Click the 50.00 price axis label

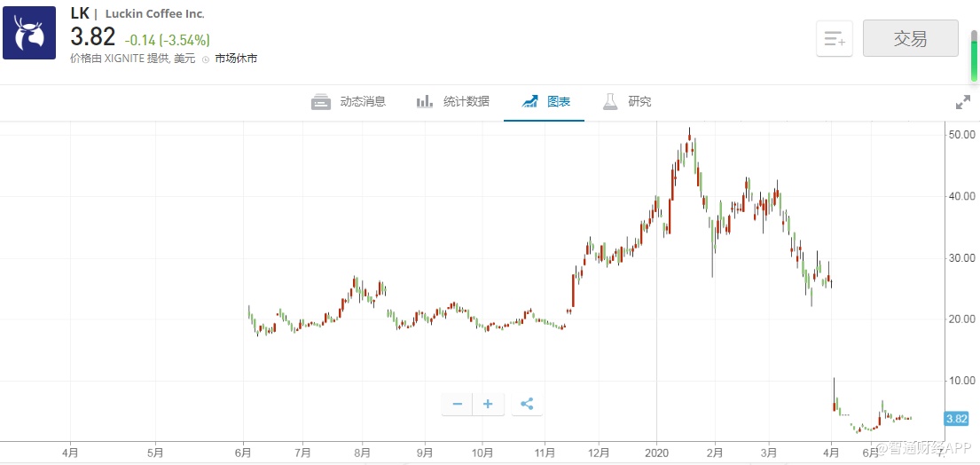[962, 136]
